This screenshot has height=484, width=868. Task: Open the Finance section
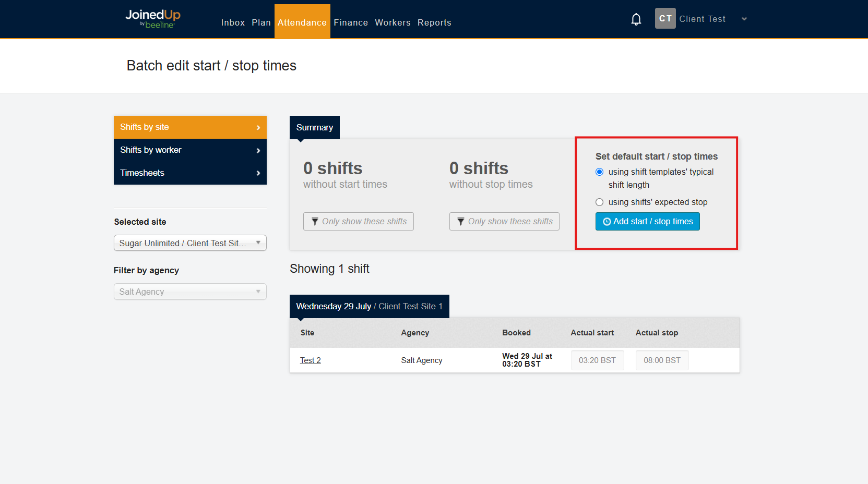click(x=351, y=22)
